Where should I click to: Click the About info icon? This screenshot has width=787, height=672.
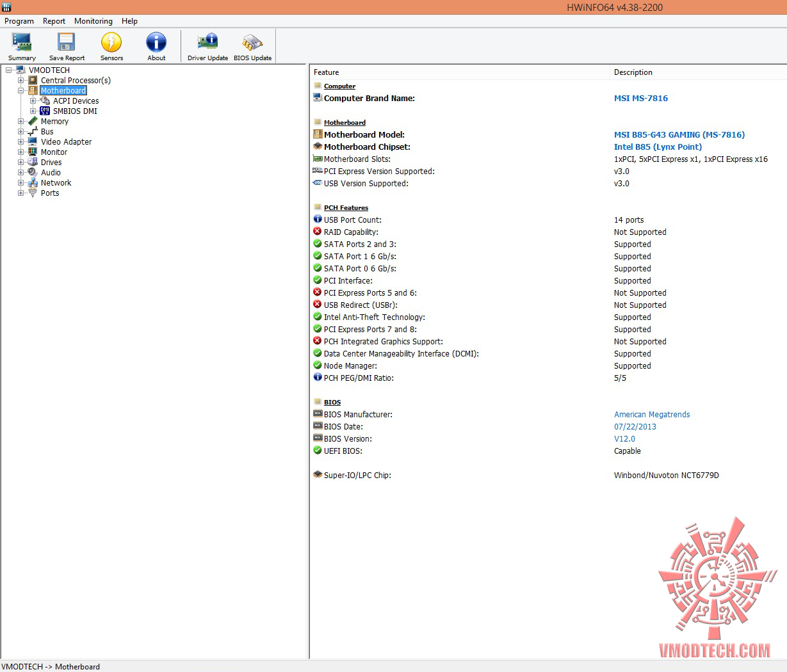point(156,43)
